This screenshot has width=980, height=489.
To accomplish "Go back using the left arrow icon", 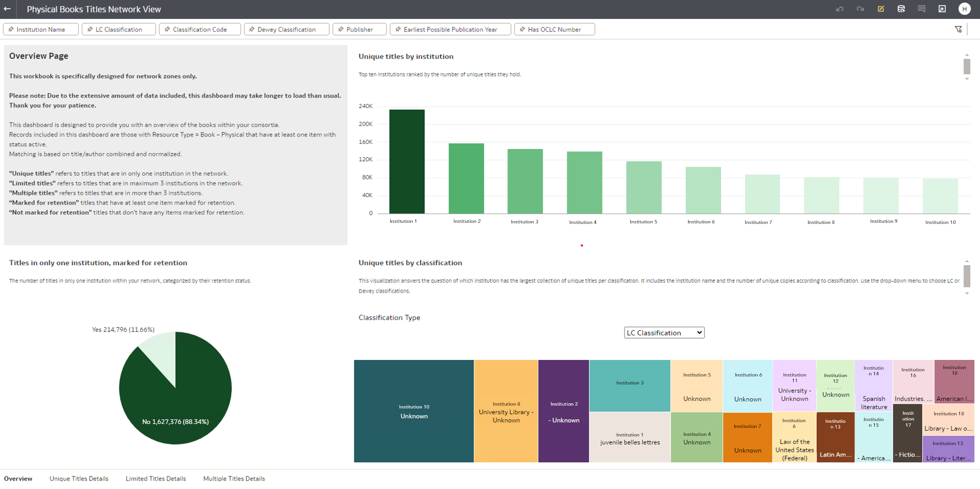I will pyautogui.click(x=7, y=9).
